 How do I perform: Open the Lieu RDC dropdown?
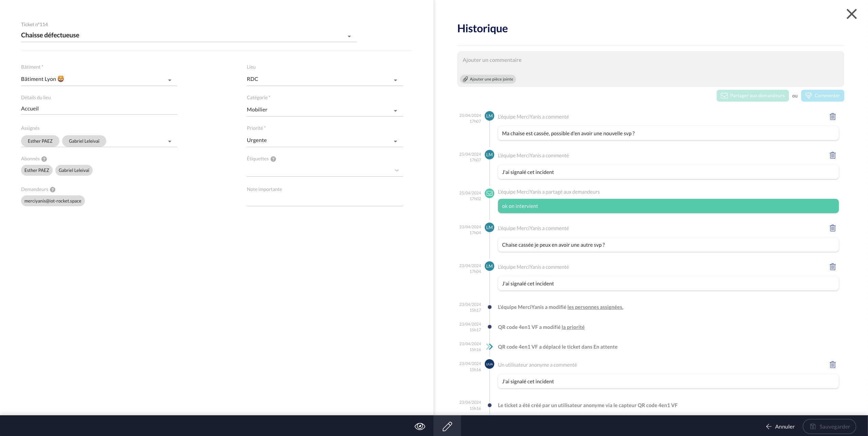coord(395,80)
